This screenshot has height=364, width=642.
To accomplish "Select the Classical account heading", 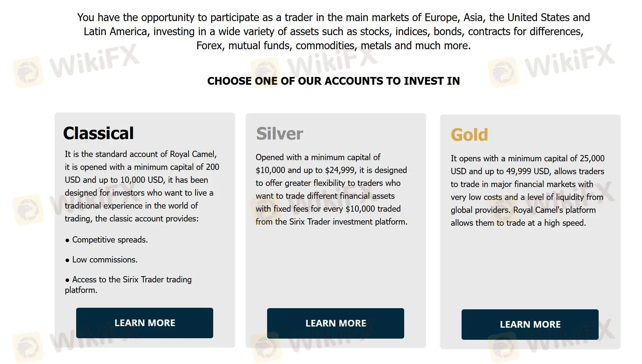I will (x=98, y=133).
